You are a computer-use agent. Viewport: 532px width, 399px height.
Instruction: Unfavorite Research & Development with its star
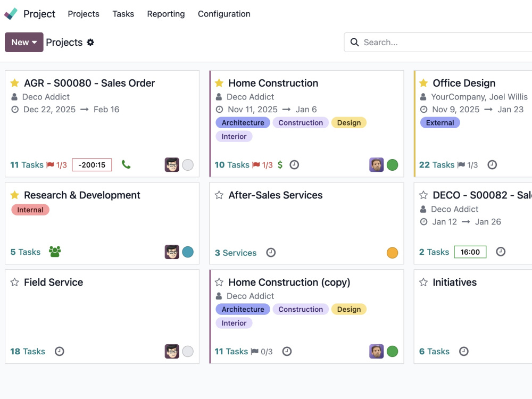(x=14, y=195)
